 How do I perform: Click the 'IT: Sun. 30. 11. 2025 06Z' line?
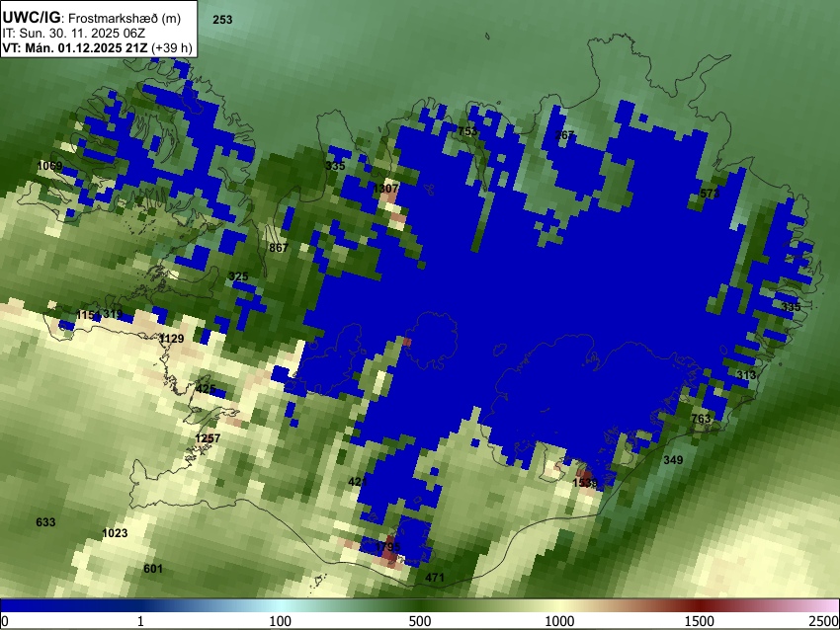(73, 34)
